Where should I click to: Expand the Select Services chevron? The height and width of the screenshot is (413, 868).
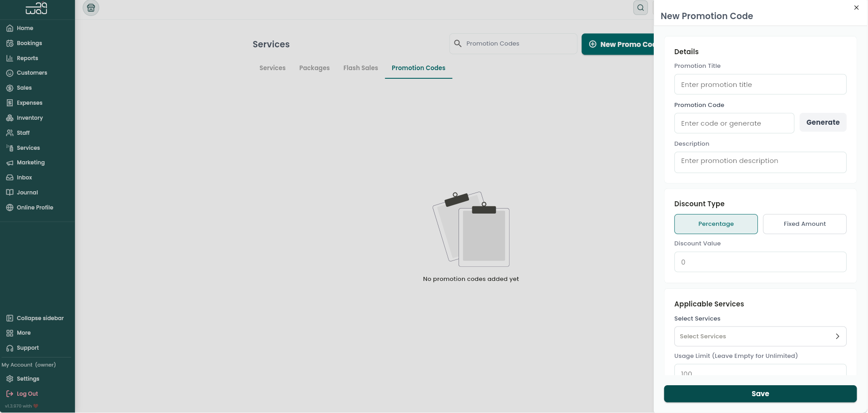[x=837, y=337]
